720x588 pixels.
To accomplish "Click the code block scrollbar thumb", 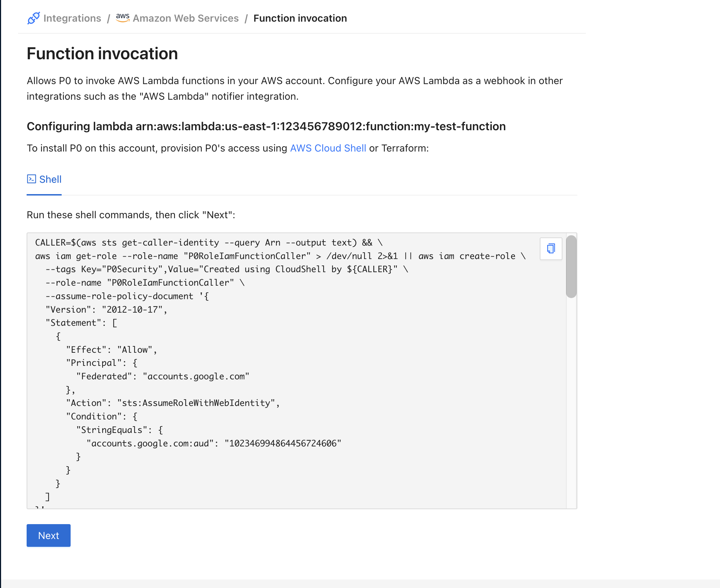I will tap(571, 266).
